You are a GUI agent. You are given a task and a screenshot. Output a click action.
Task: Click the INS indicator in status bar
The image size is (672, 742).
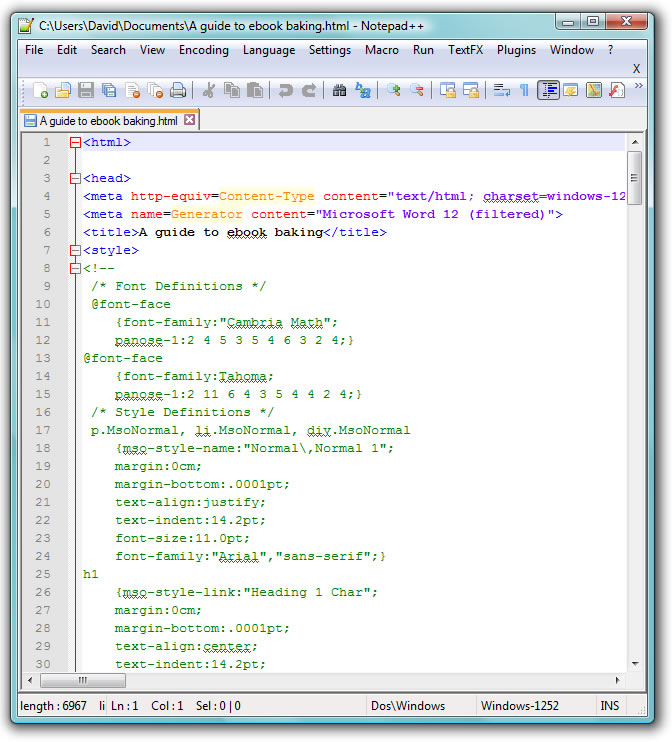pos(609,706)
